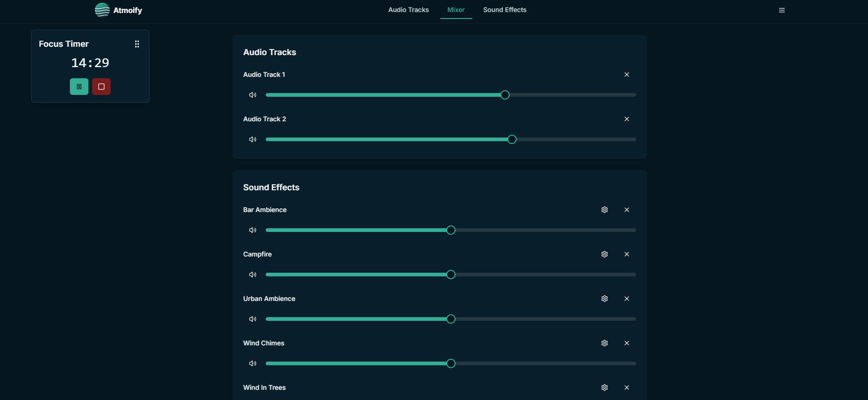Adjust Bar Ambience volume slider
This screenshot has width=868, height=400.
pos(451,230)
